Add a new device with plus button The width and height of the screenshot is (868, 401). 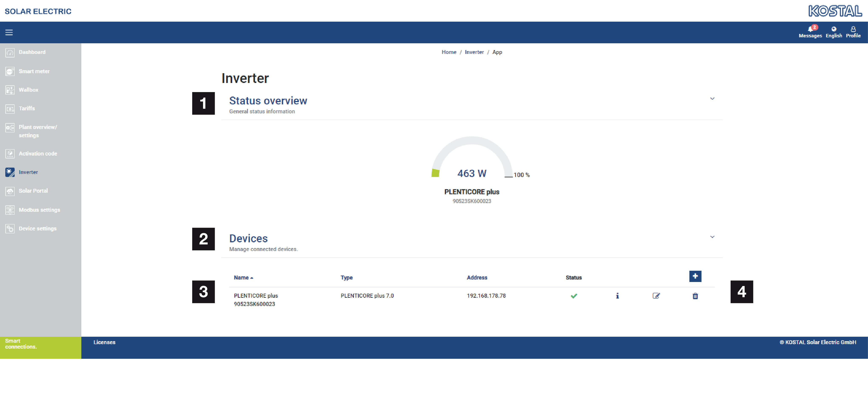pyautogui.click(x=695, y=276)
